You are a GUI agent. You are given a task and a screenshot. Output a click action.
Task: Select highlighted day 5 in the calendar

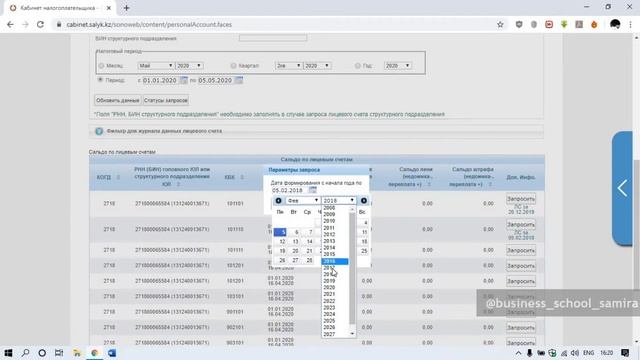[280, 232]
